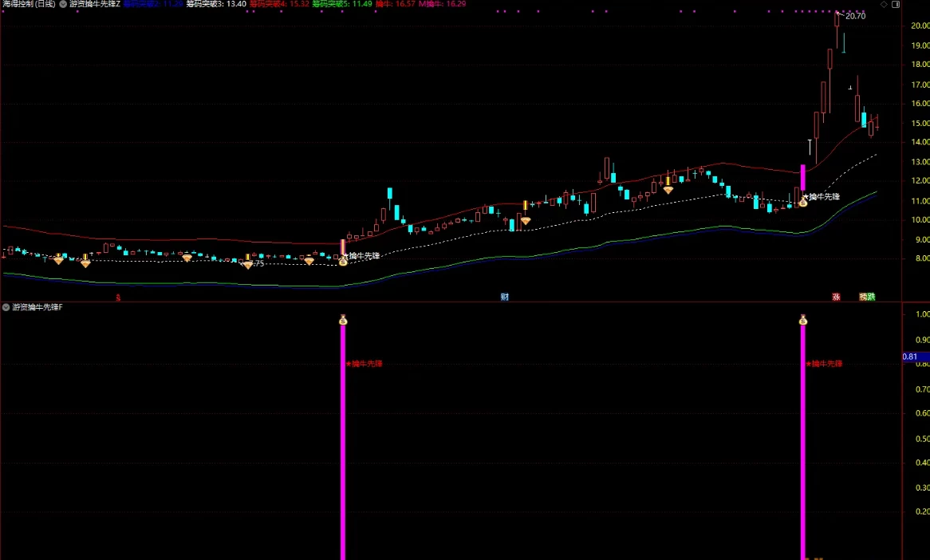Click the white ★擒牛先锋 signal label near 8.00 price
Viewport: 930px width, 560px height.
pyautogui.click(x=361, y=256)
